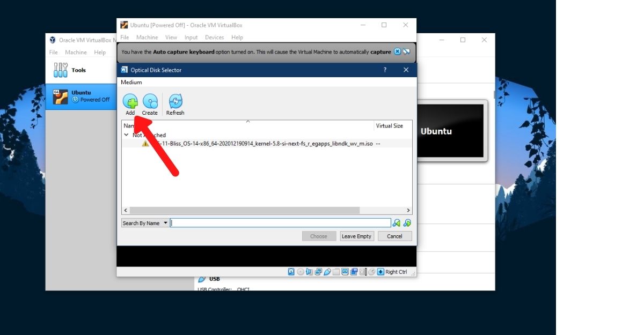Image resolution: width=644 pixels, height=335 pixels.
Task: Click the Leave Empty button
Action: pyautogui.click(x=357, y=236)
